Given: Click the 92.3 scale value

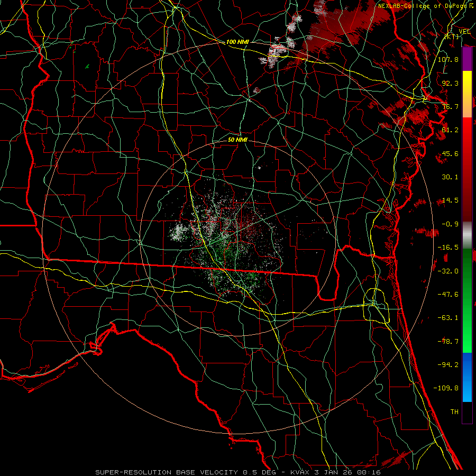Looking at the screenshot, I should 450,83.
